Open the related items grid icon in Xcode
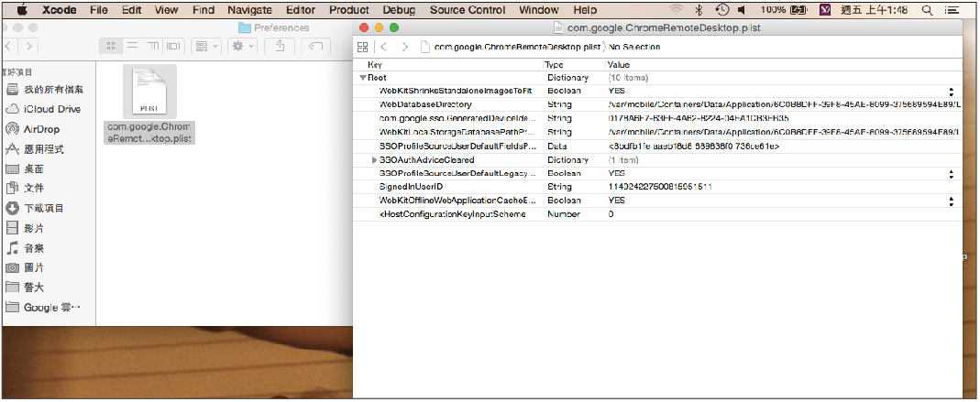 coord(362,47)
